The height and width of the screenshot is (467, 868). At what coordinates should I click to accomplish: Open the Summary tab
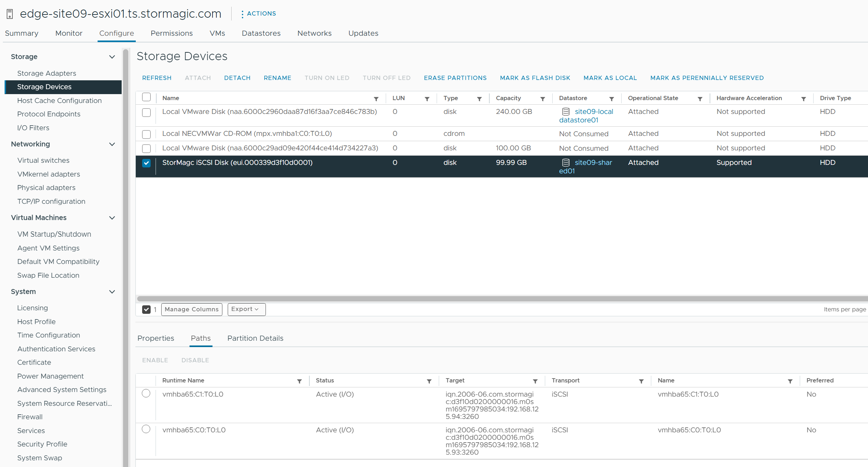(22, 33)
